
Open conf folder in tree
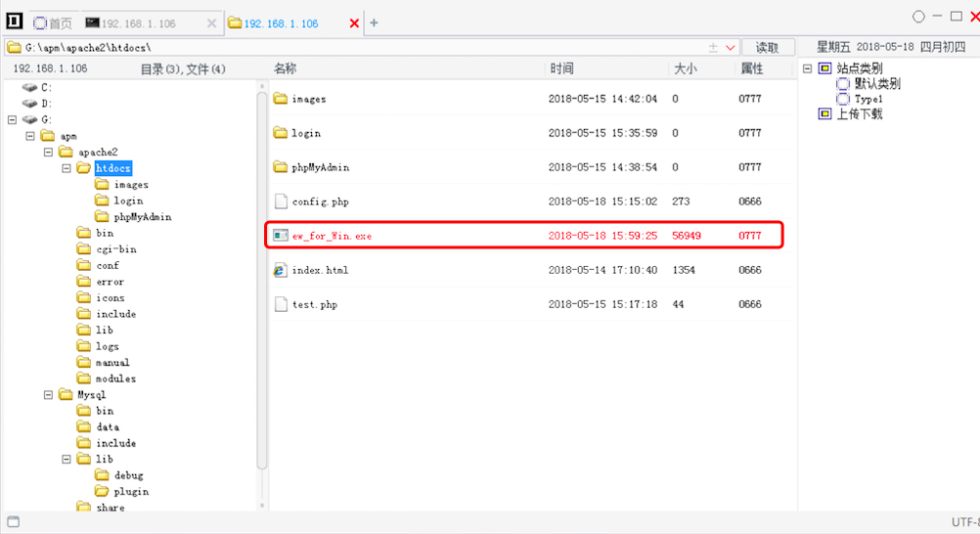[108, 265]
